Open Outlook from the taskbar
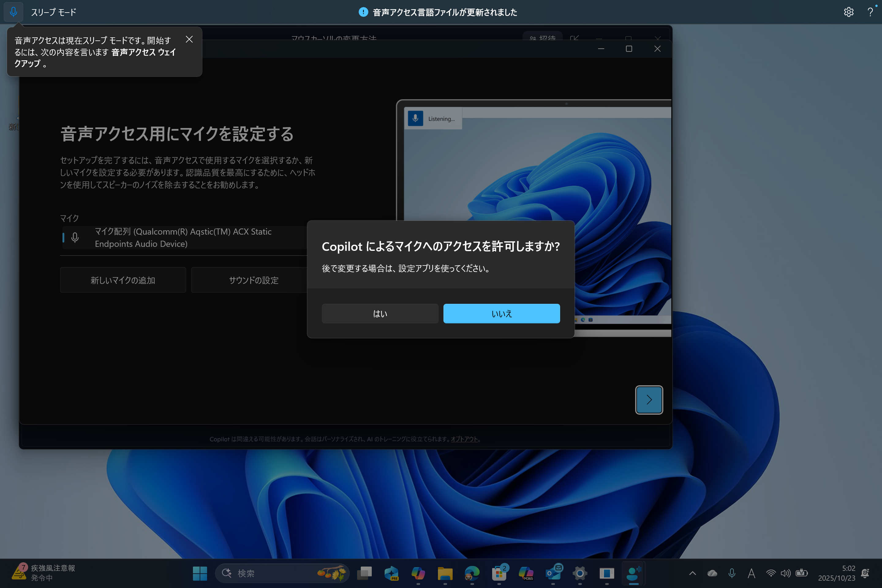882x588 pixels. tap(553, 573)
